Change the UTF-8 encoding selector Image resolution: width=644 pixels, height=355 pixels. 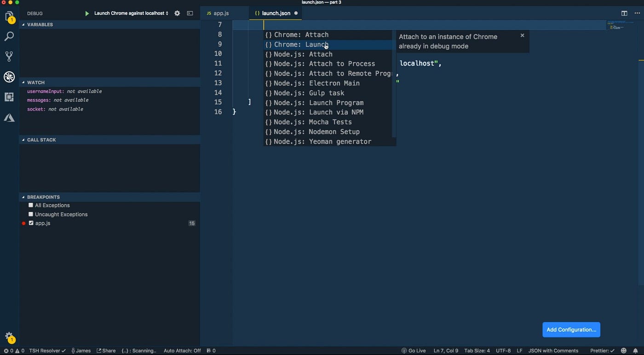(503, 351)
